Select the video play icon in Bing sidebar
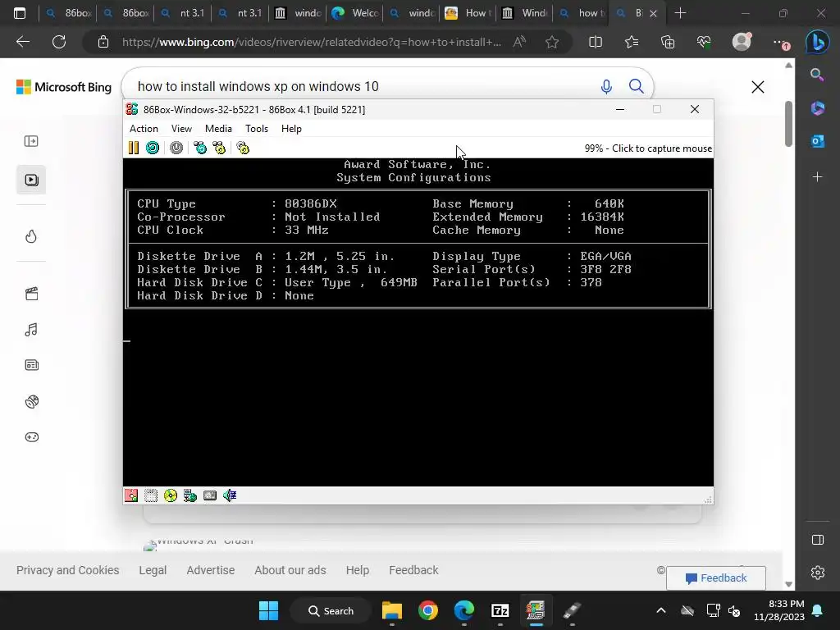 tap(31, 180)
